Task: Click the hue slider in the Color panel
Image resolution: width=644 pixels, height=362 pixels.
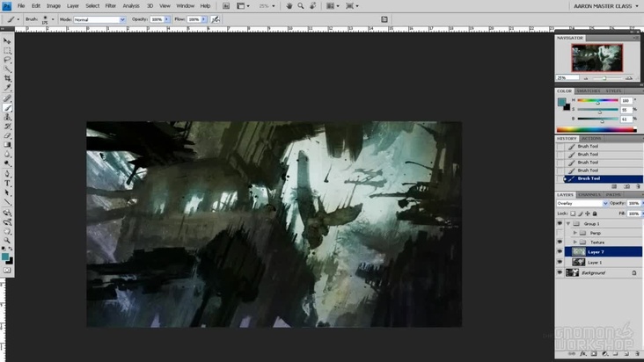Action: (597, 101)
